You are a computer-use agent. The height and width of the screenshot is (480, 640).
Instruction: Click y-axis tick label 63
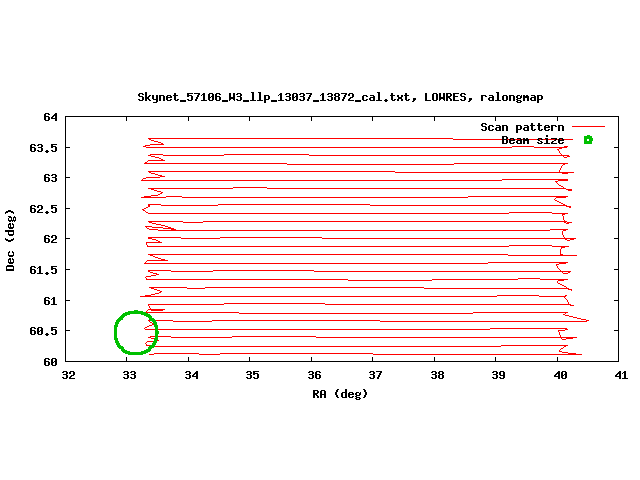click(x=51, y=178)
